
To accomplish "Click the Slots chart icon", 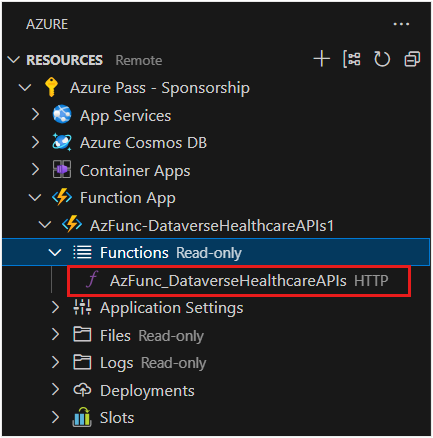I will pyautogui.click(x=82, y=417).
